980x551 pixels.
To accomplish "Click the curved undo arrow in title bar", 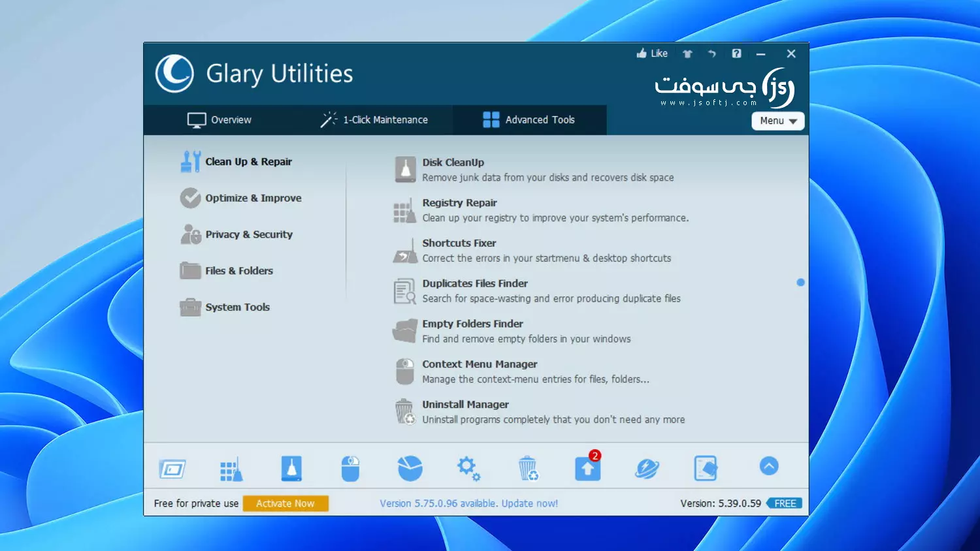I will (x=712, y=54).
